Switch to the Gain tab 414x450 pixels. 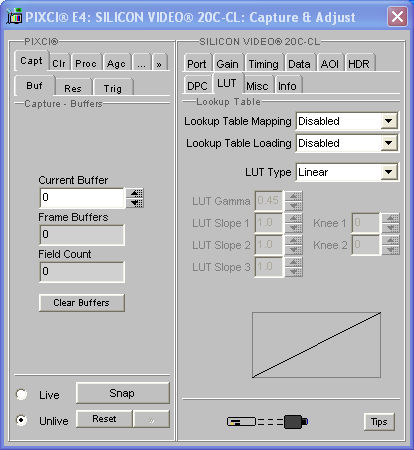[228, 64]
